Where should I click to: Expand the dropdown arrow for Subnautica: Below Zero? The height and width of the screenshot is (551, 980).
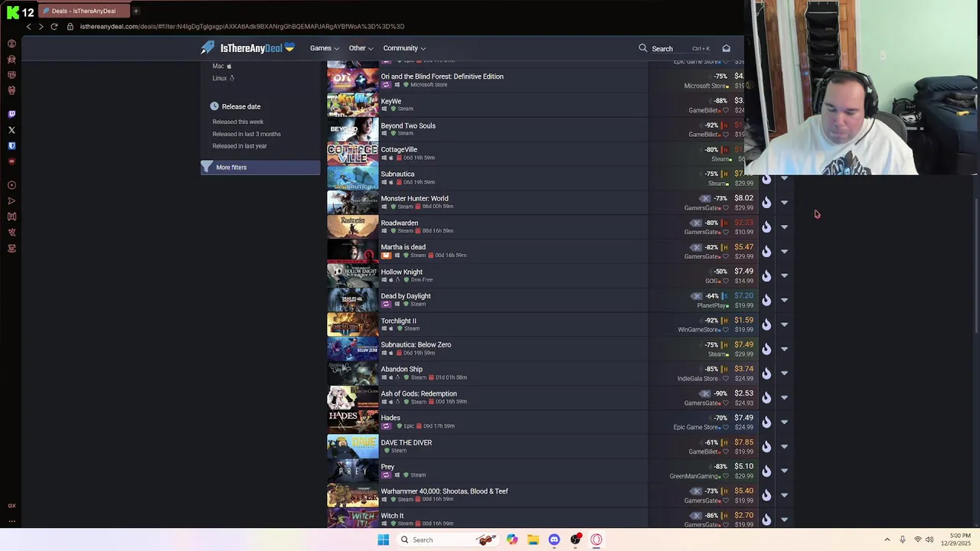coord(784,350)
